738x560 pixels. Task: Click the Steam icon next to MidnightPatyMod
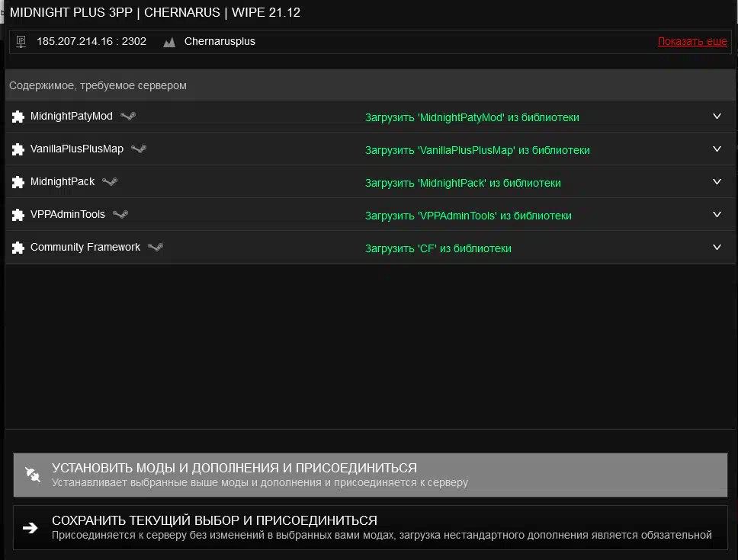pyautogui.click(x=128, y=117)
